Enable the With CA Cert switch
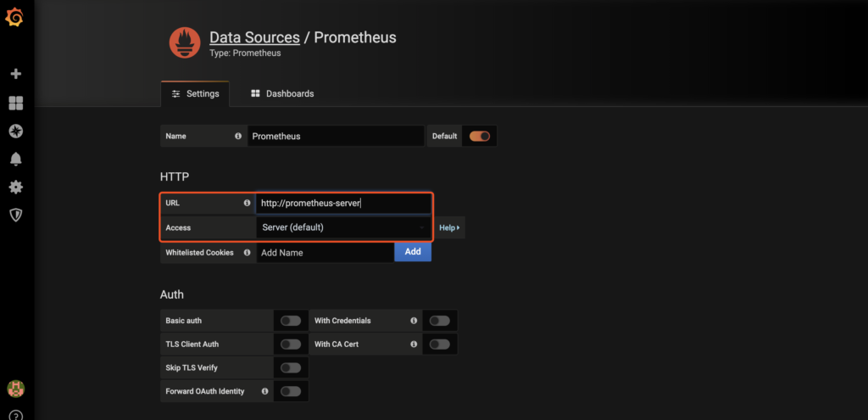Viewport: 868px width, 420px height. click(x=440, y=344)
